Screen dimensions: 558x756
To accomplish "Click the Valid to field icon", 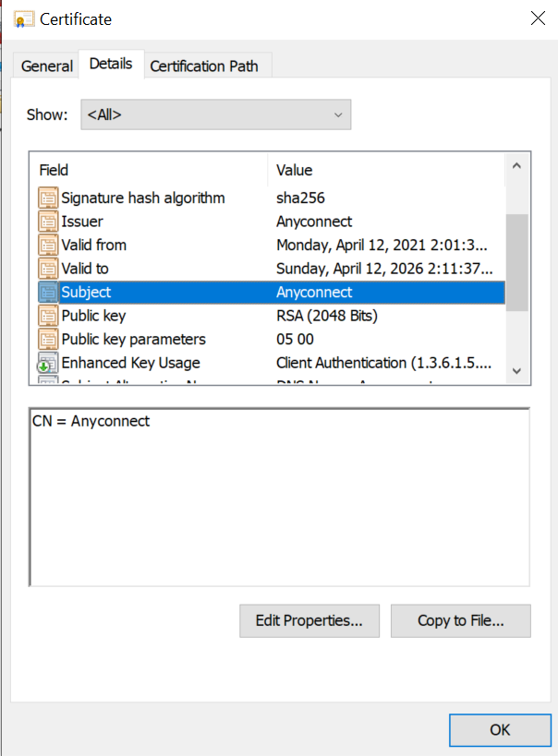I will click(48, 269).
